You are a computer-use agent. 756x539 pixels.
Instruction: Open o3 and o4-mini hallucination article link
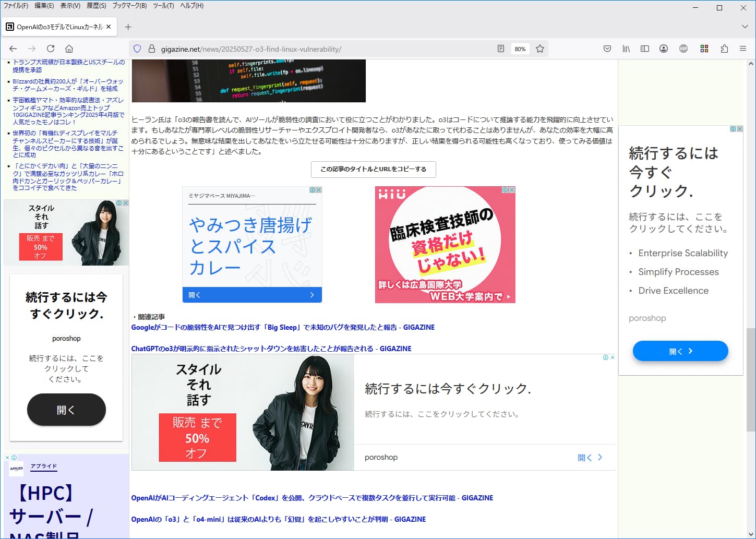tap(279, 519)
